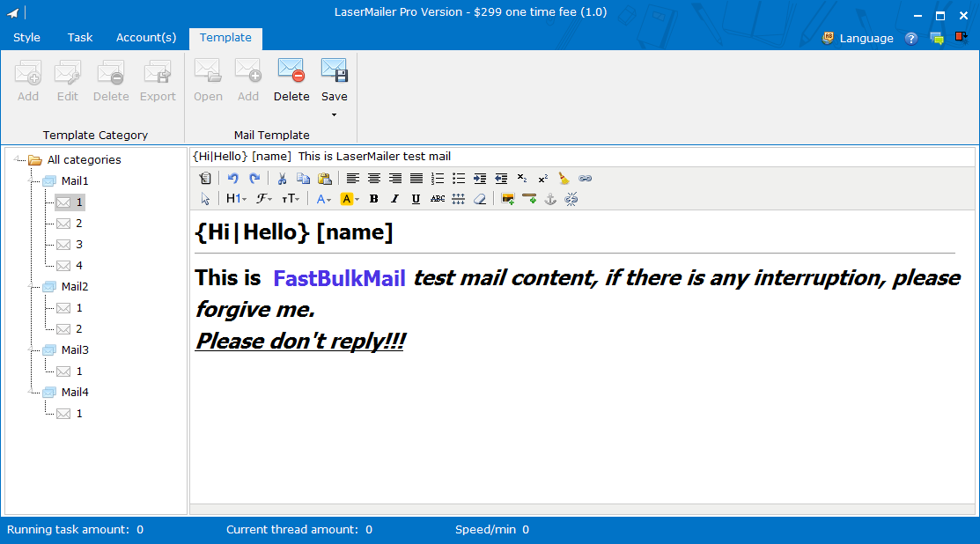The height and width of the screenshot is (544, 980).
Task: Undo the last edit in the editor
Action: (232, 179)
